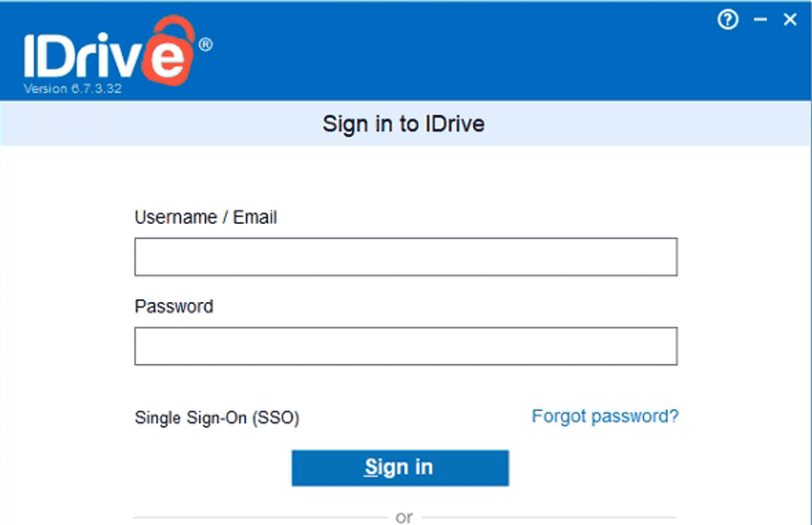Focus the Username / Email input field
The width and height of the screenshot is (812, 525).
click(405, 257)
